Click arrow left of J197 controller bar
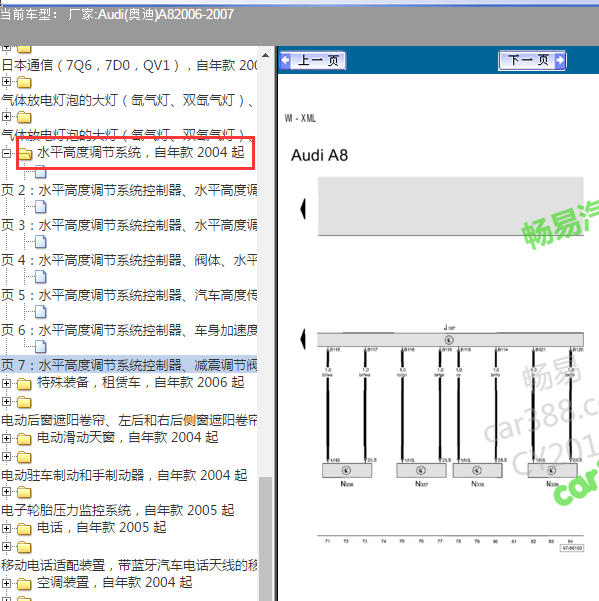The image size is (599, 601). (303, 339)
